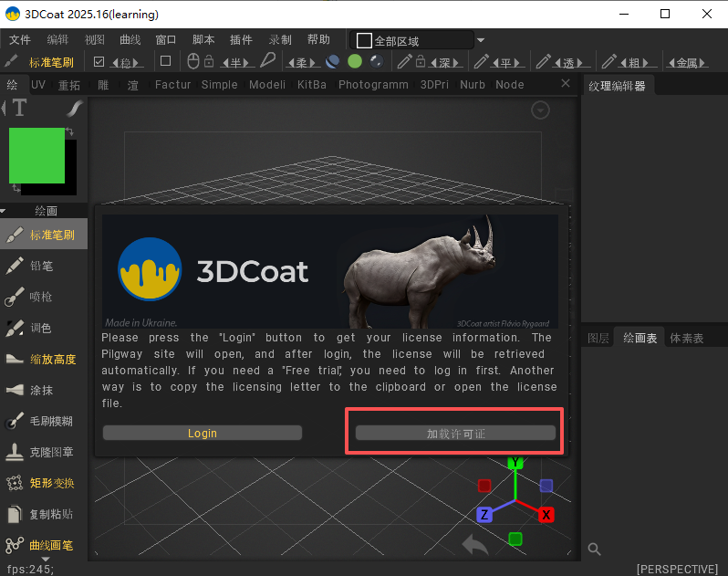Image resolution: width=728 pixels, height=576 pixels.
Task: Open the 全部区域 dropdown arrow
Action: 481,40
